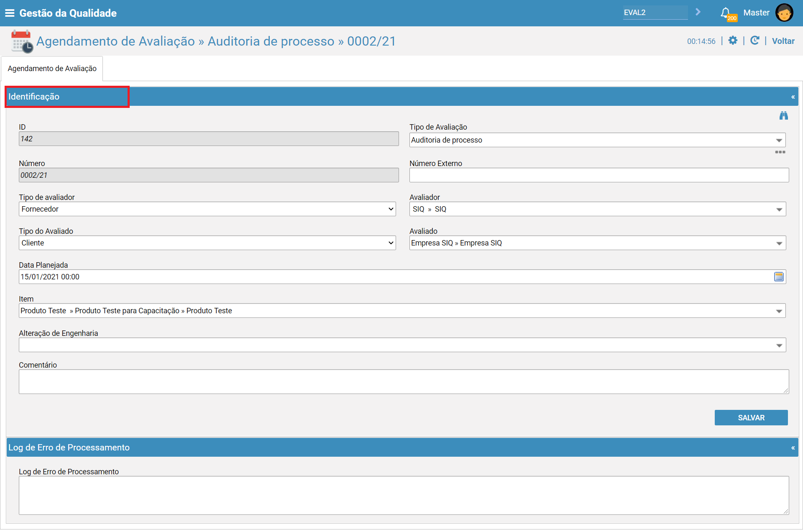Click the binoculars search icon
Image resolution: width=803 pixels, height=532 pixels.
(x=783, y=115)
